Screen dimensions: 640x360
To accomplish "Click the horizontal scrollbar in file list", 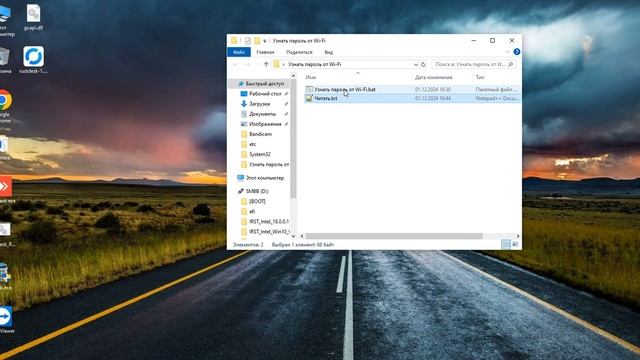I will click(x=394, y=236).
